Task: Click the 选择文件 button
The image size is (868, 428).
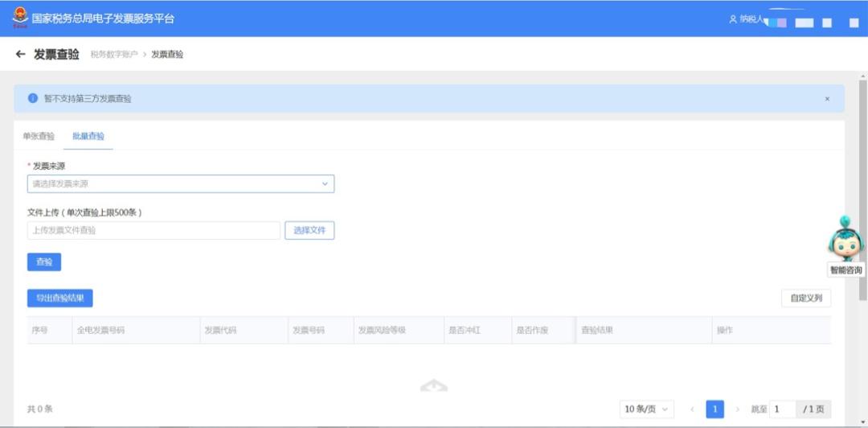Action: point(309,231)
